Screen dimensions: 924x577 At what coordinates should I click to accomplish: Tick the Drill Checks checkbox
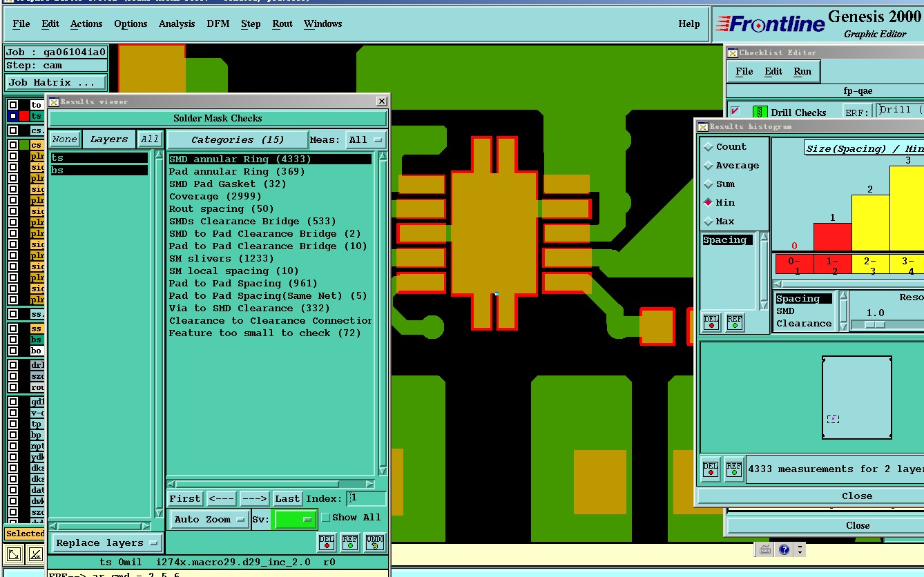tap(735, 111)
